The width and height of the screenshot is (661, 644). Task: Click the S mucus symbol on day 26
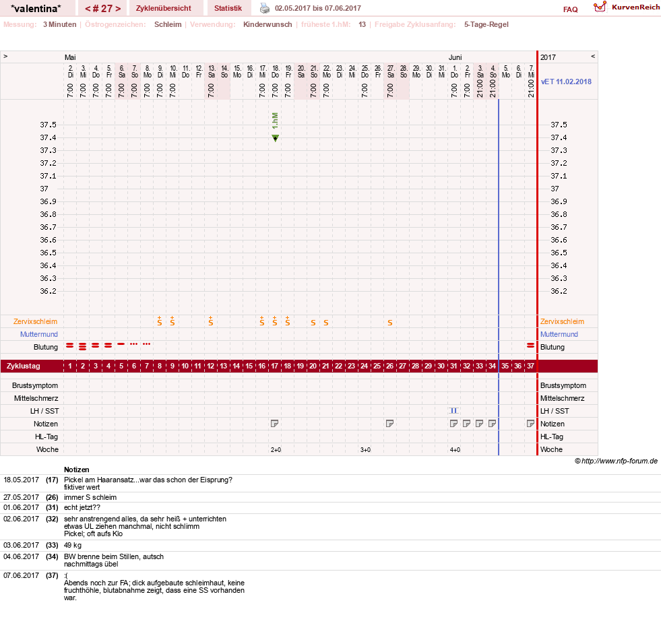(390, 323)
